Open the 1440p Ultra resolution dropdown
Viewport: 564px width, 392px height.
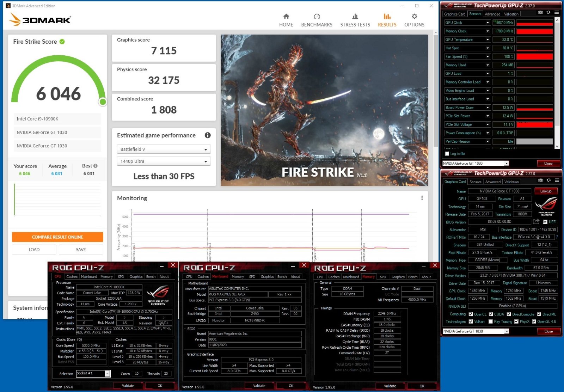coord(164,161)
